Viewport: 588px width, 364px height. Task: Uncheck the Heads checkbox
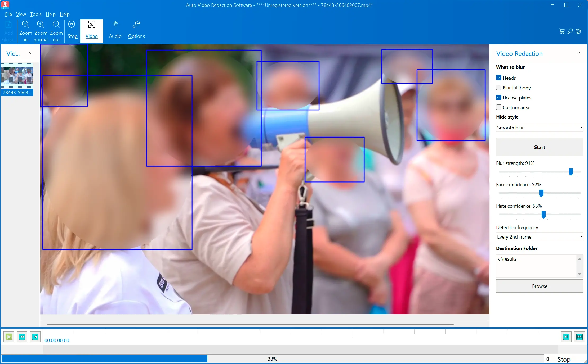tap(499, 78)
